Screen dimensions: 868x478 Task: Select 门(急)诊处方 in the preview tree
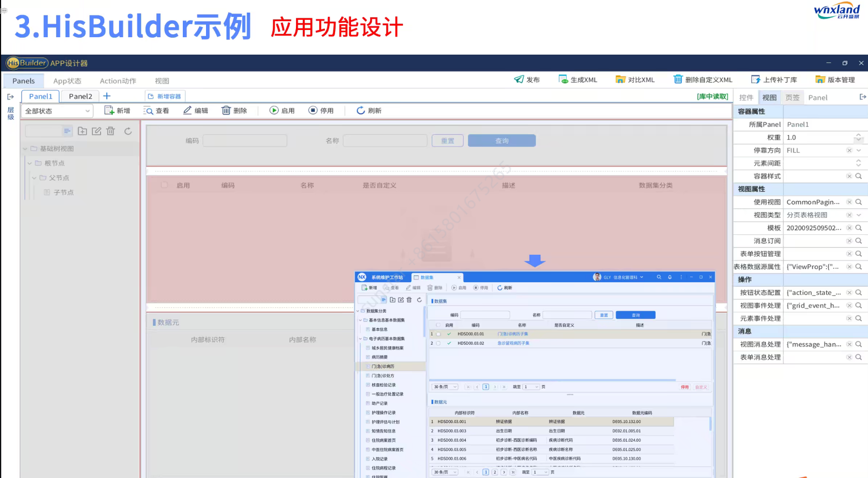(x=383, y=376)
